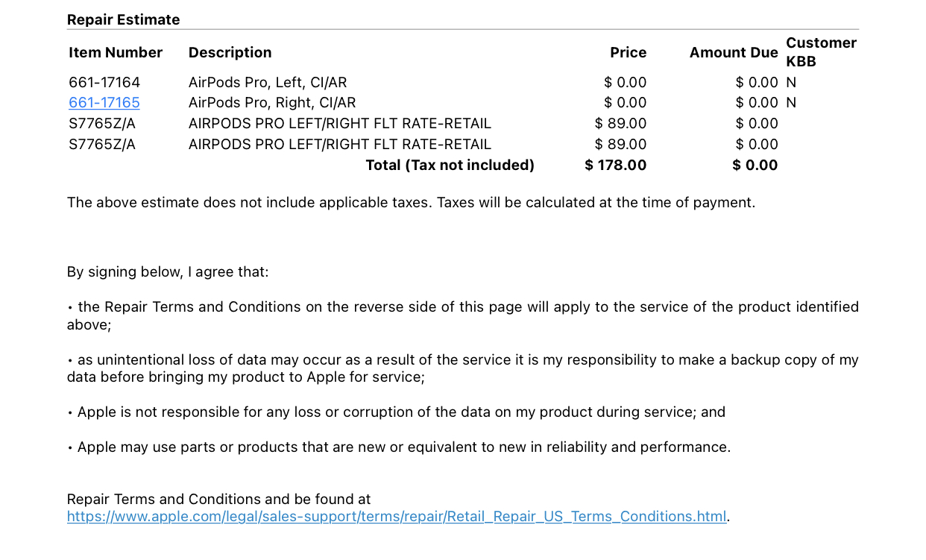Image resolution: width=926 pixels, height=560 pixels.
Task: Click the first S7765Z/A item number
Action: [x=102, y=124]
